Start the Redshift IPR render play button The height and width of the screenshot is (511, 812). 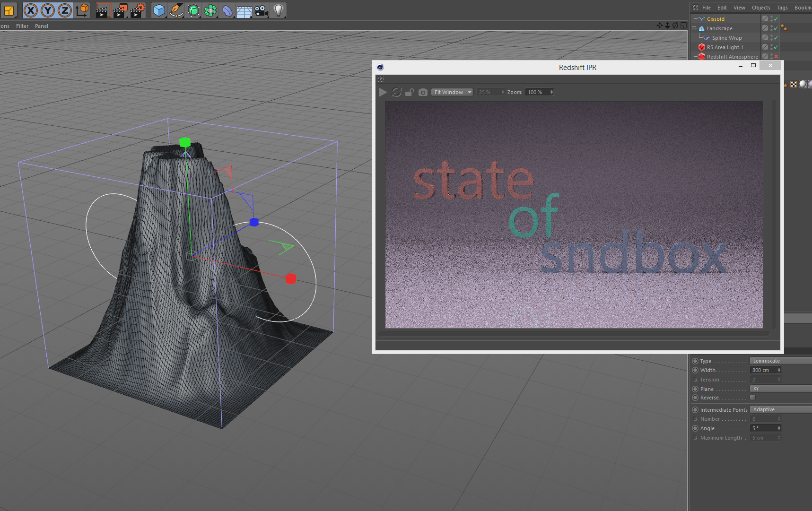tap(383, 92)
